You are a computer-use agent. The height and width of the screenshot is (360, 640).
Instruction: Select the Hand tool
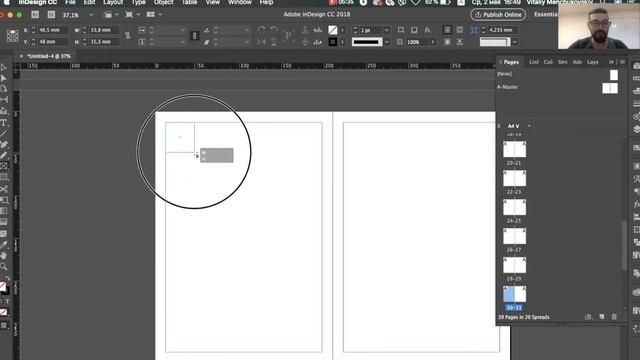[x=4, y=256]
